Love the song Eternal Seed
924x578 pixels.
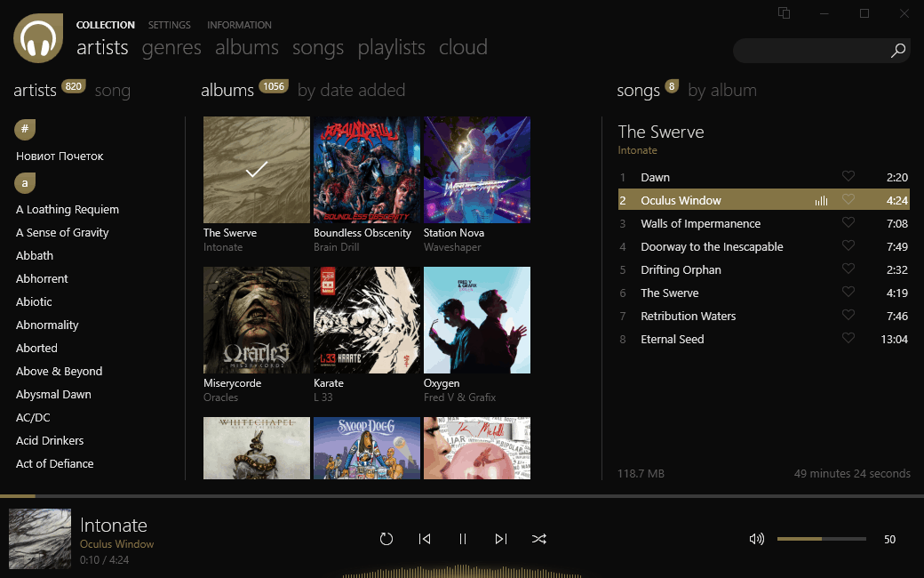click(848, 338)
